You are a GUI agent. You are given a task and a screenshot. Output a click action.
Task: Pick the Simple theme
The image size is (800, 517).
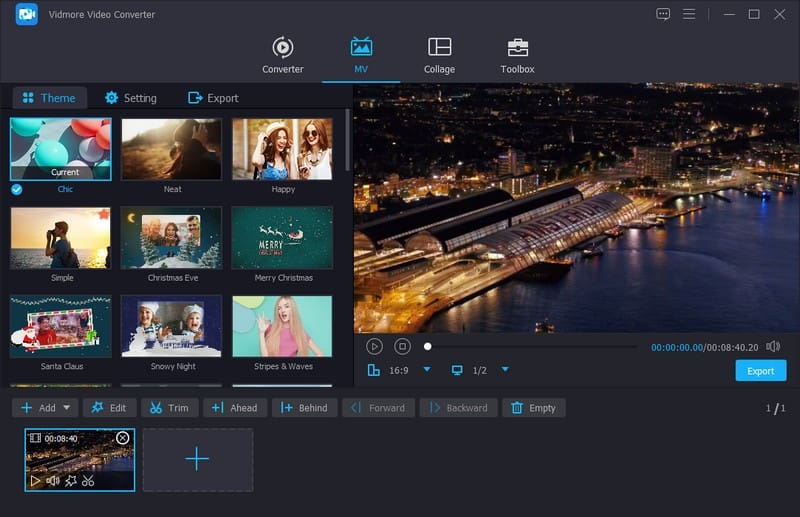click(x=61, y=238)
